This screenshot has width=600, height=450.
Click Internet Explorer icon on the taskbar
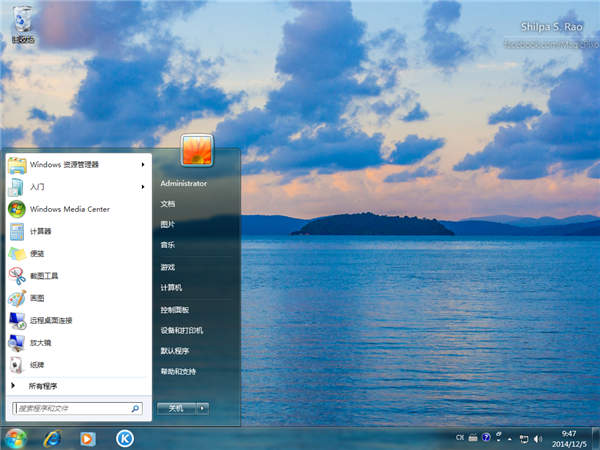coord(50,438)
